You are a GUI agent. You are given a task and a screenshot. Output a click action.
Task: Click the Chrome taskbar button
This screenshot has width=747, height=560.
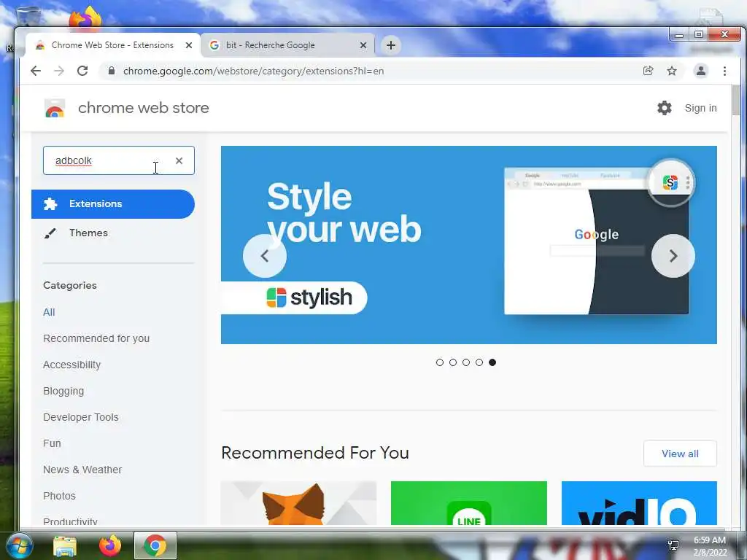click(155, 545)
